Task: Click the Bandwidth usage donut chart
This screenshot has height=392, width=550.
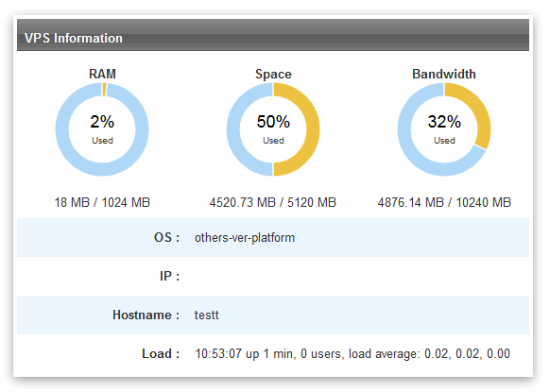Action: coord(444,129)
